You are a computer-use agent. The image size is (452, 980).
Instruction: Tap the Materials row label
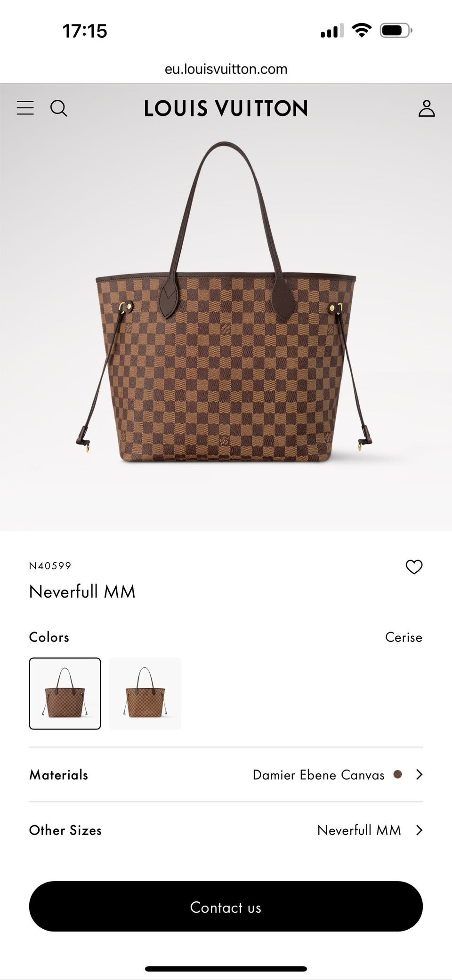[x=58, y=775]
